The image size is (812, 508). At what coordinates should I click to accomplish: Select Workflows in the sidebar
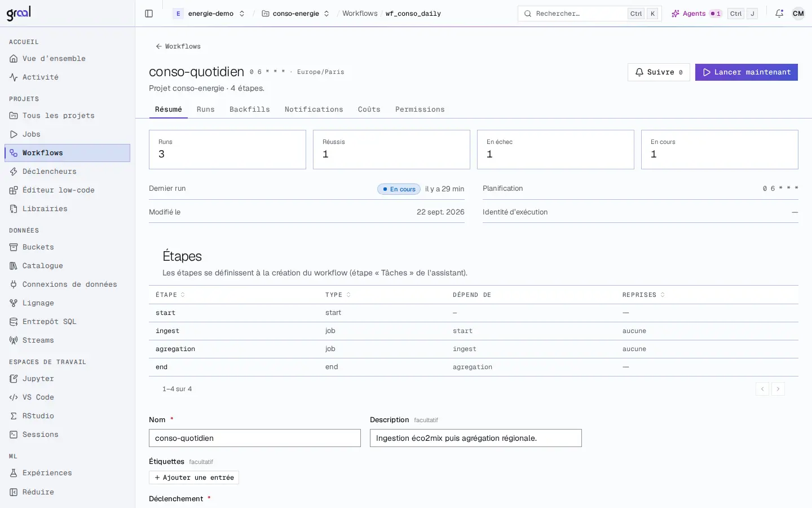67,153
